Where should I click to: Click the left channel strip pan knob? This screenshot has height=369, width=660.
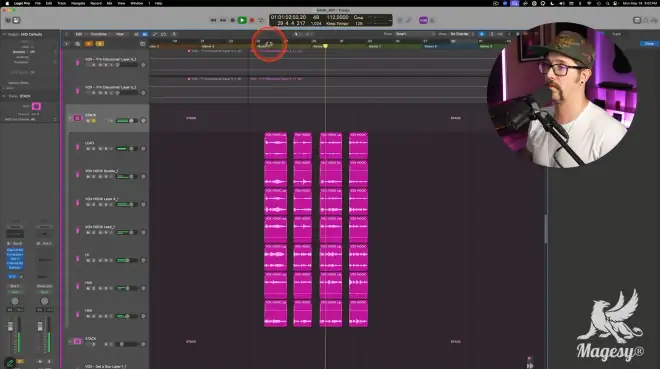tap(15, 301)
